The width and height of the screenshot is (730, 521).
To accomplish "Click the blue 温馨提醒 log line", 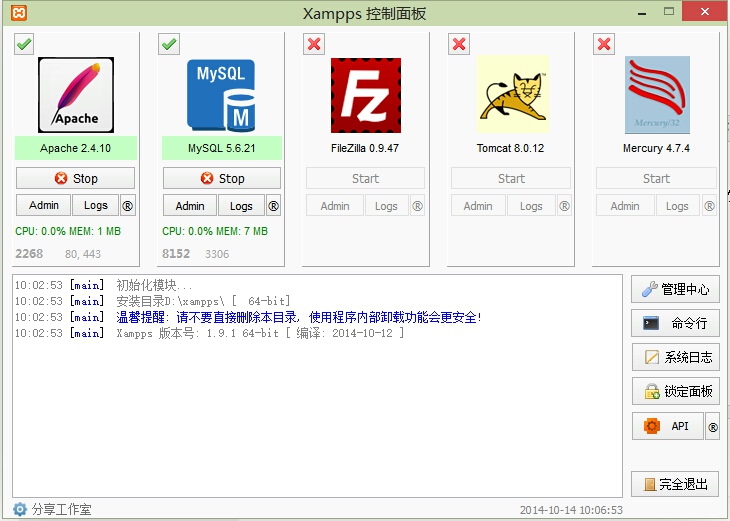I will 248,317.
